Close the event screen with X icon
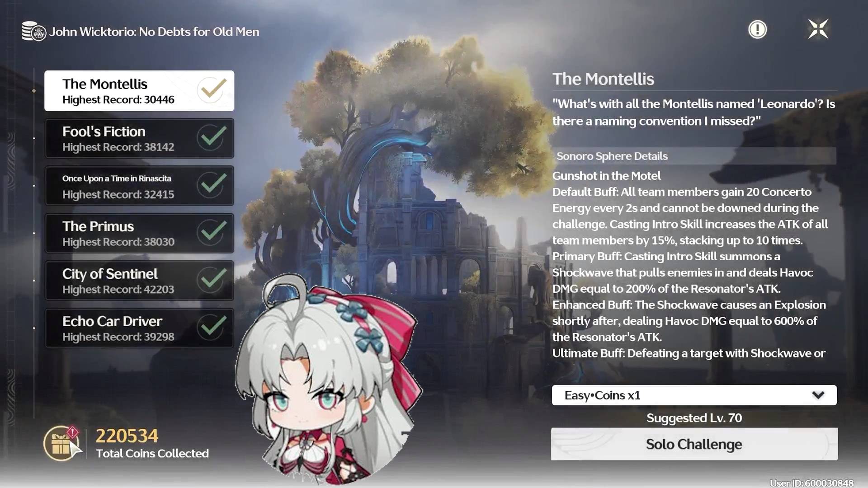868x488 pixels. coord(818,29)
